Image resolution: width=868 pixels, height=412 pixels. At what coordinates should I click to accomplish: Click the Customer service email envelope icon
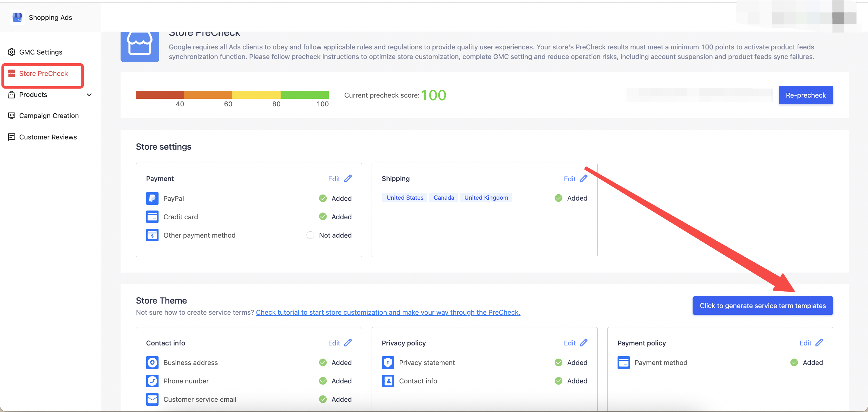[152, 399]
